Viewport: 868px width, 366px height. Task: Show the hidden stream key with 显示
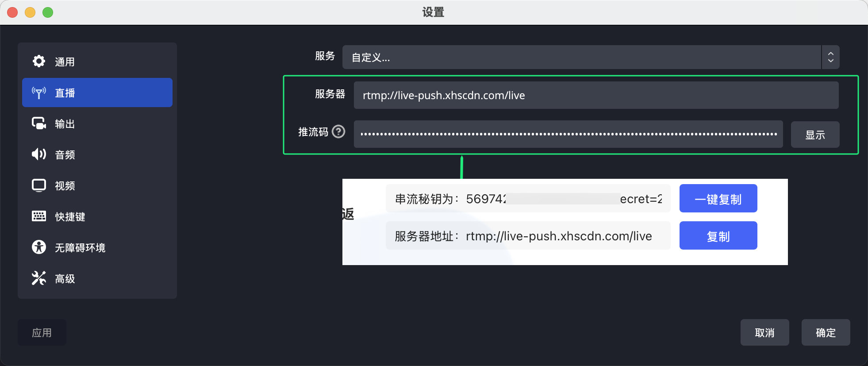(x=815, y=135)
